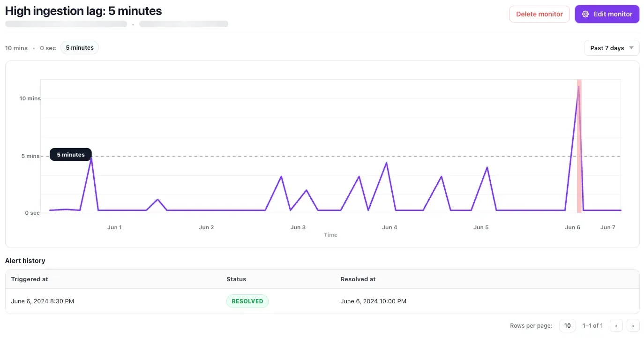Click the 10 mins y-axis label

[x=30, y=98]
